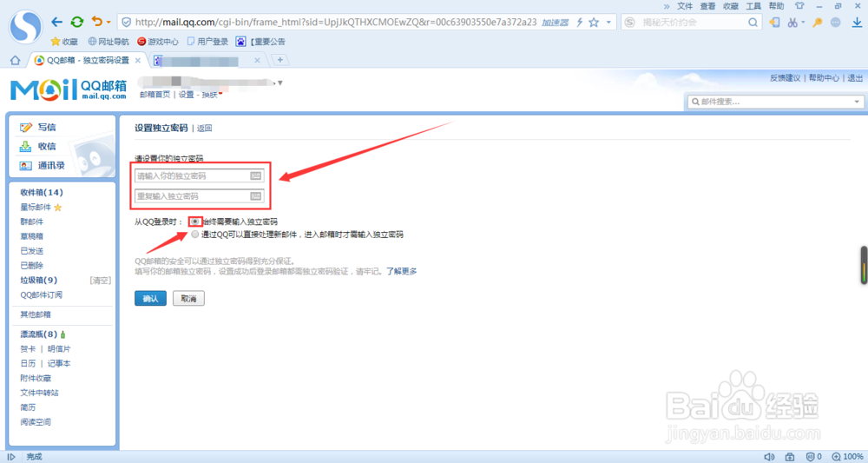Expand the account name dropdown arrow
Viewport: 868px width, 463px height.
click(280, 83)
